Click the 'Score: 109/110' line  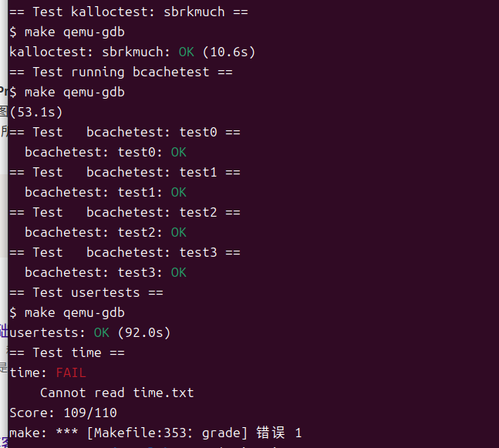(x=63, y=413)
